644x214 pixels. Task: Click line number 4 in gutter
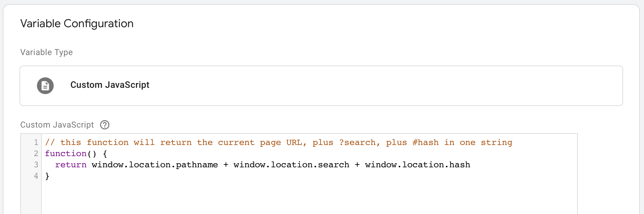36,176
